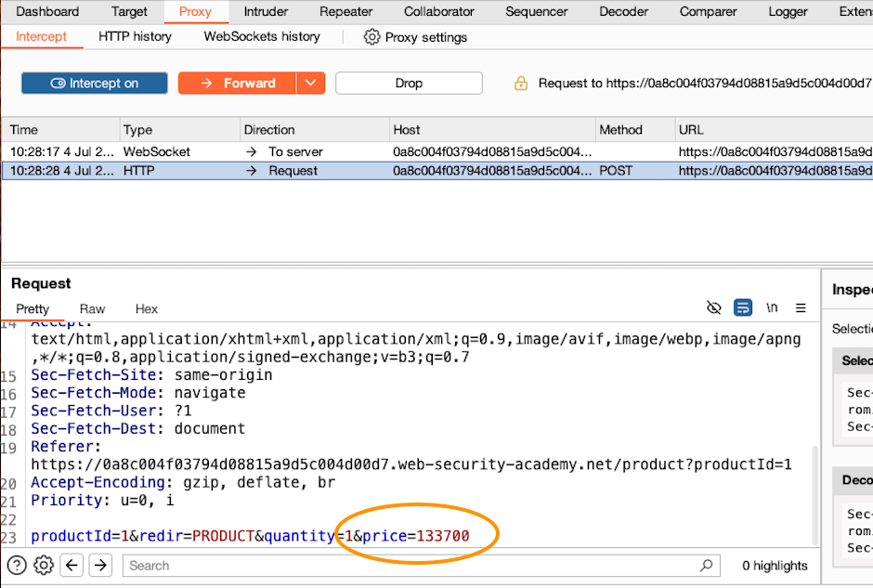Click the back arrow next to the settings gear
This screenshot has width=873, height=588.
coord(72,565)
